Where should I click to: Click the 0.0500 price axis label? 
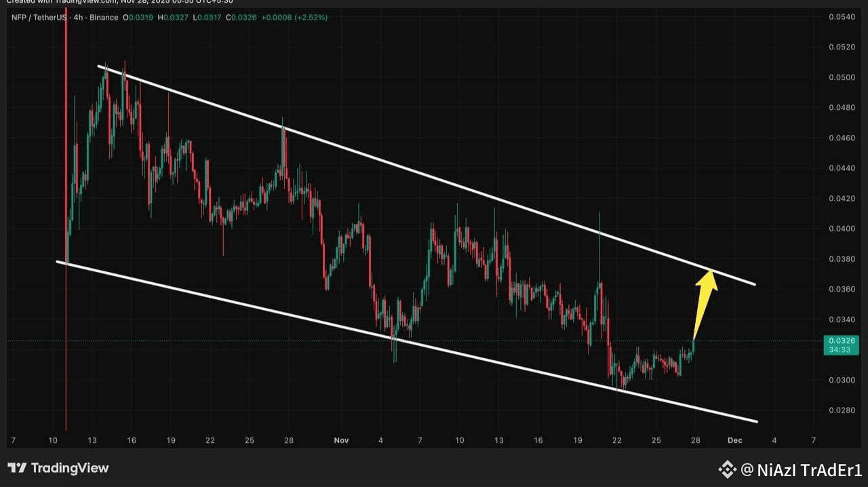842,77
